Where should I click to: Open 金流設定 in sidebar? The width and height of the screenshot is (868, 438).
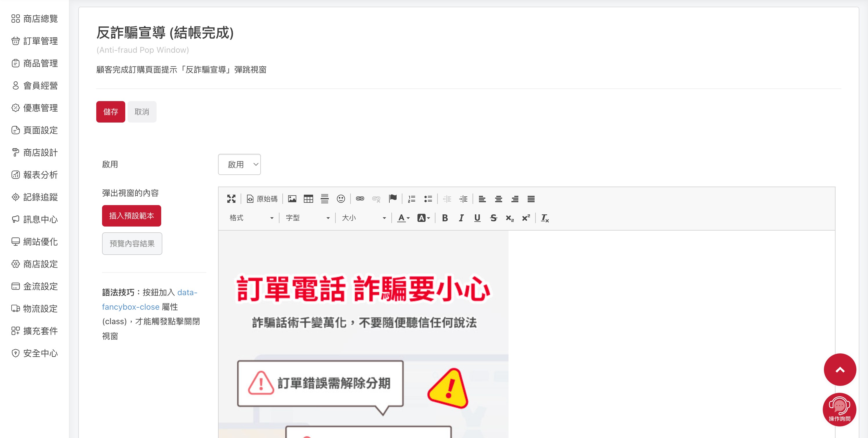[34, 286]
